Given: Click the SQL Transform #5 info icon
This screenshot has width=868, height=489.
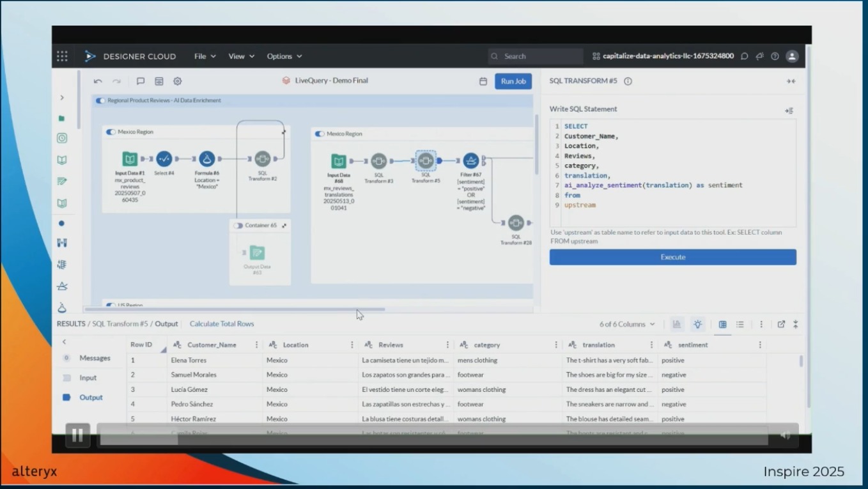Looking at the screenshot, I should click(x=628, y=81).
